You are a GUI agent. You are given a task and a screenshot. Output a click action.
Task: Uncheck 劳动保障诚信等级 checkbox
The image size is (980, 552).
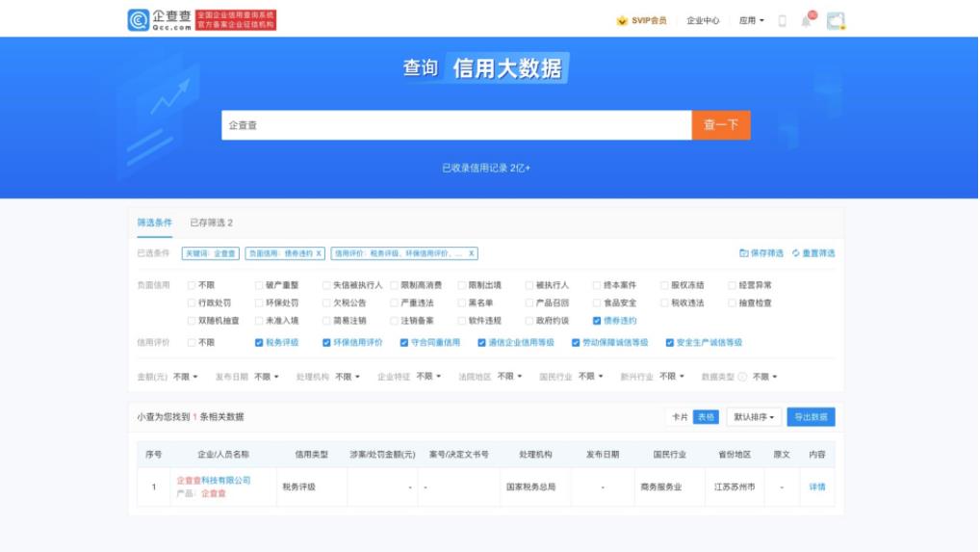575,343
